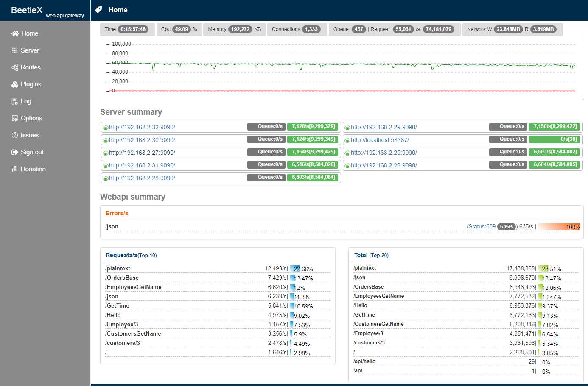Image resolution: width=588 pixels, height=386 pixels.
Task: Click the 0/s[30] green badge
Action: click(x=554, y=139)
